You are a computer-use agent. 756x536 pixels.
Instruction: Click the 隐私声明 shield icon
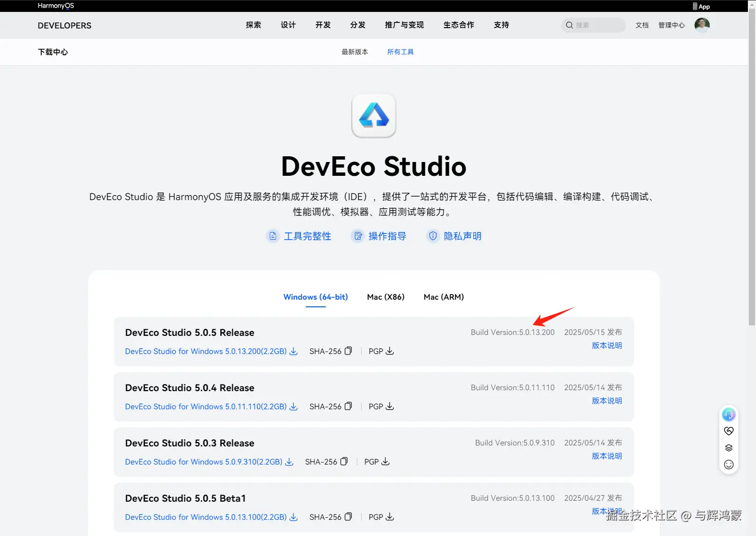point(433,236)
